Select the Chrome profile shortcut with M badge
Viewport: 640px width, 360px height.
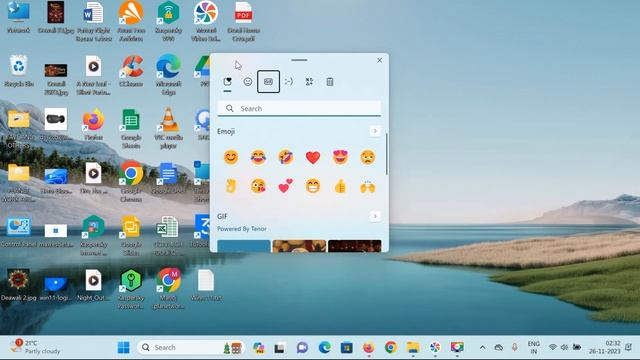pos(169,289)
